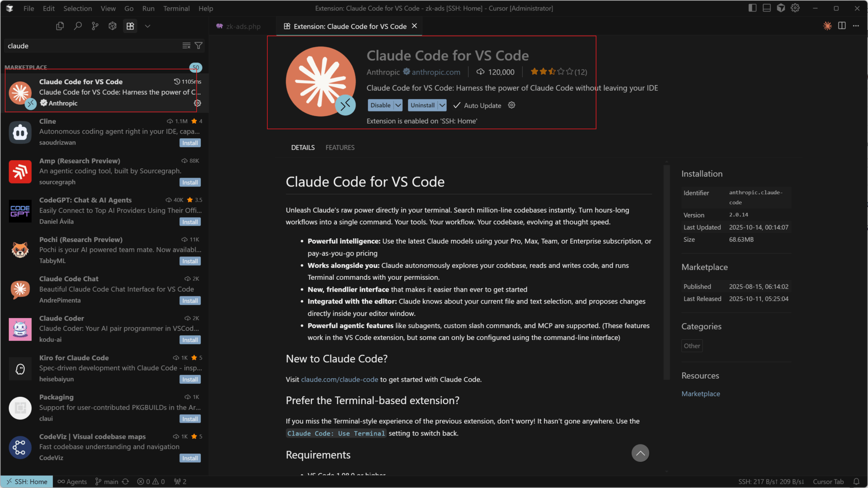Open the extension filter funnel icon
This screenshot has height=488, width=868.
199,45
